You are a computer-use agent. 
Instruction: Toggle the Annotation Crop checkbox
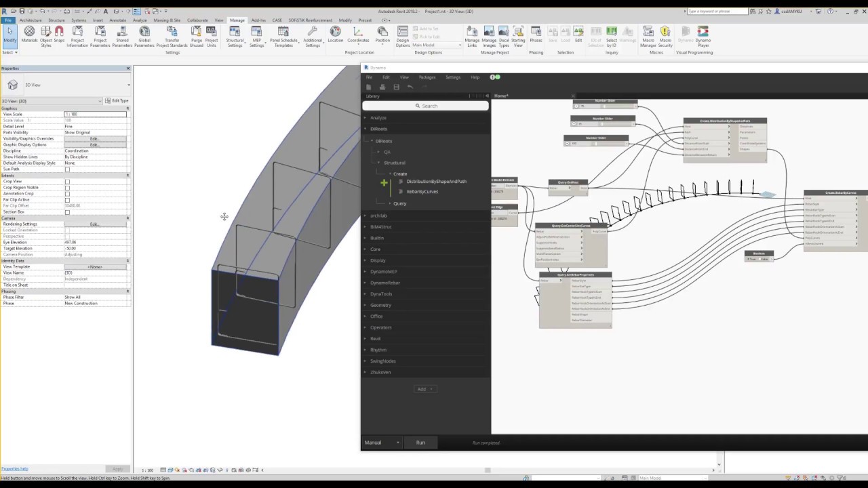pos(67,194)
